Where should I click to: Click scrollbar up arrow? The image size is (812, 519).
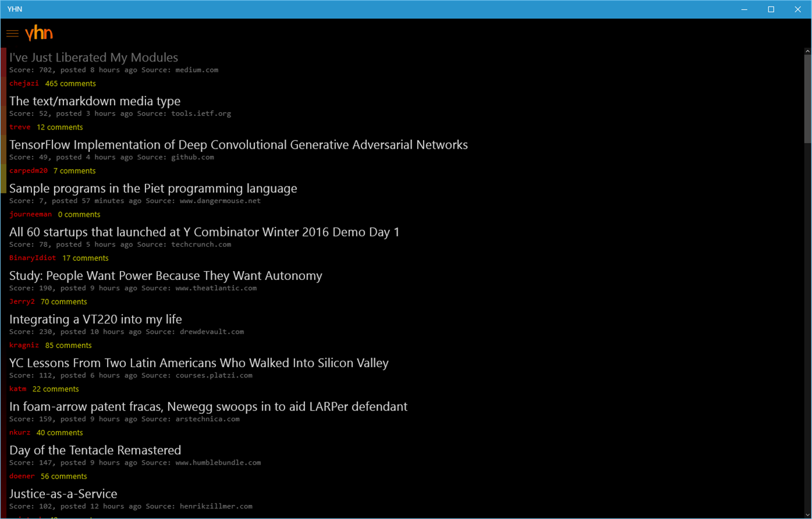coord(808,51)
